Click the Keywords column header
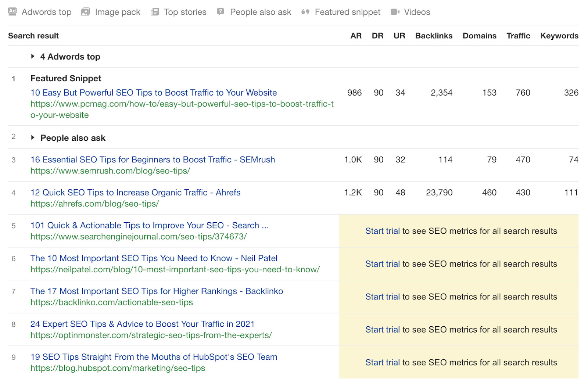Viewport: 588px width, 384px height. click(559, 36)
